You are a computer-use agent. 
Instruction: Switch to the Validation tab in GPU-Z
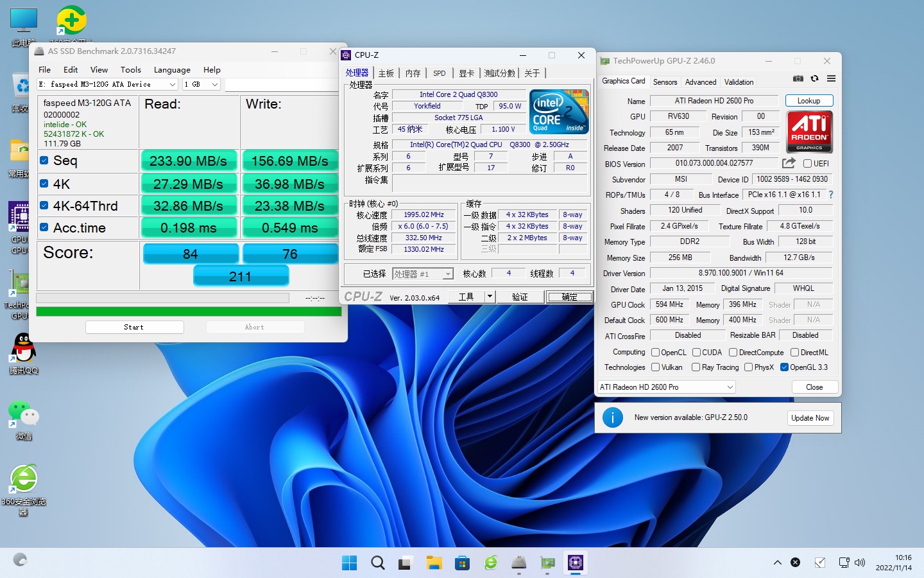click(739, 82)
